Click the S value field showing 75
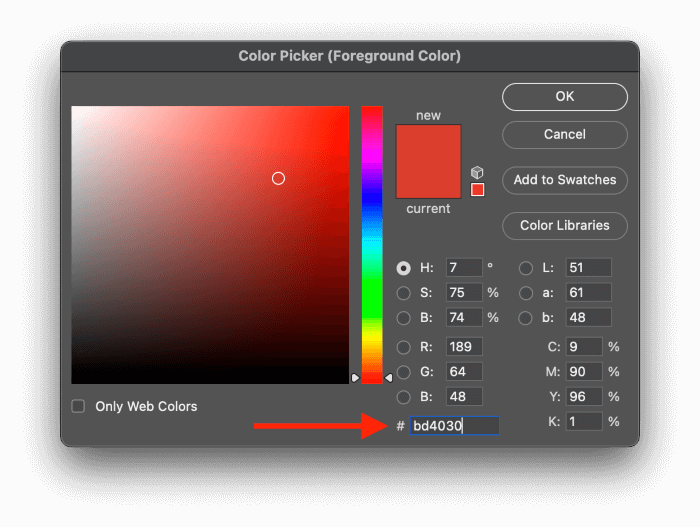 coord(464,293)
